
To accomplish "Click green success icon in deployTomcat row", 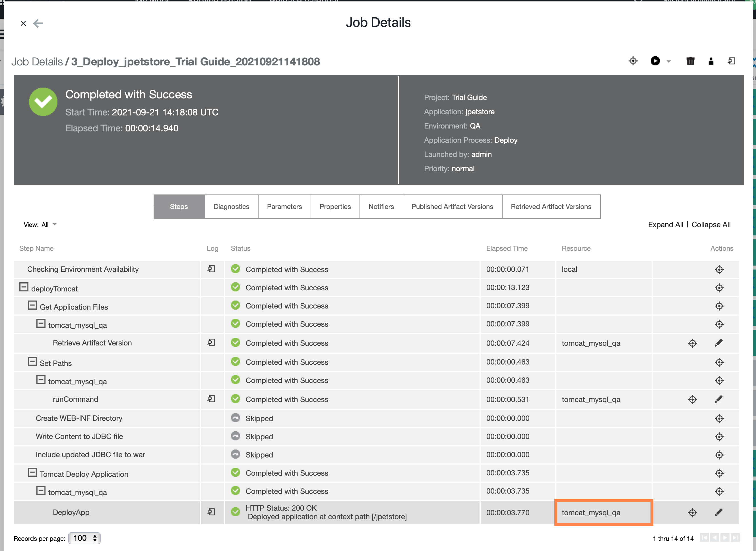I will coord(236,287).
